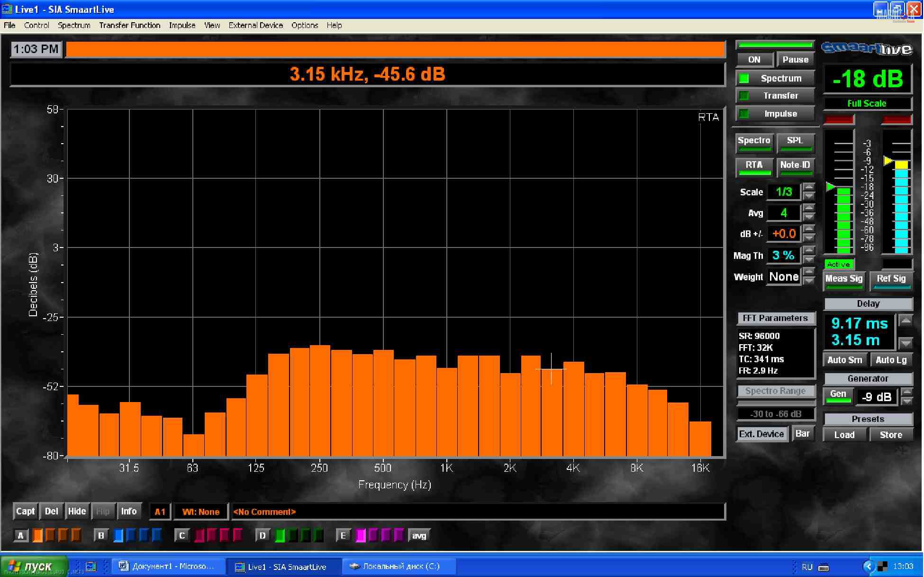Image resolution: width=924 pixels, height=577 pixels.
Task: Click the red clip indicator above measurement meter
Action: [839, 119]
